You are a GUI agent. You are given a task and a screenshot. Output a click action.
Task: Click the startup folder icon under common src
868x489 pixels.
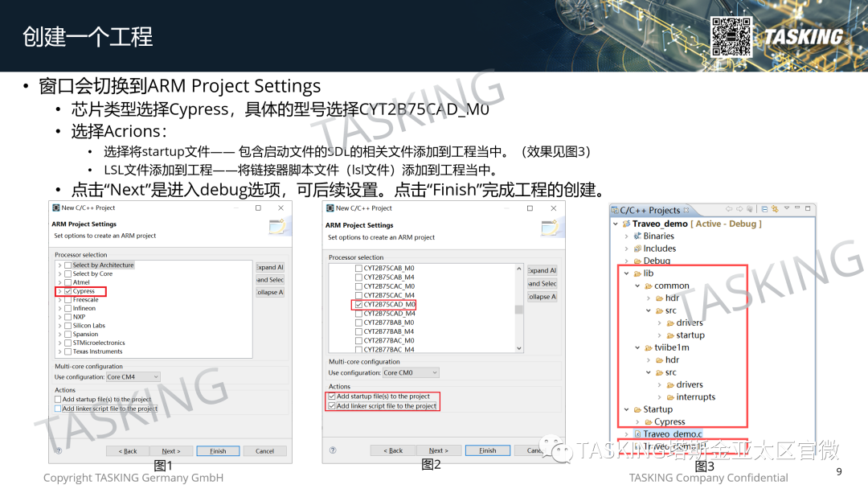(x=670, y=335)
